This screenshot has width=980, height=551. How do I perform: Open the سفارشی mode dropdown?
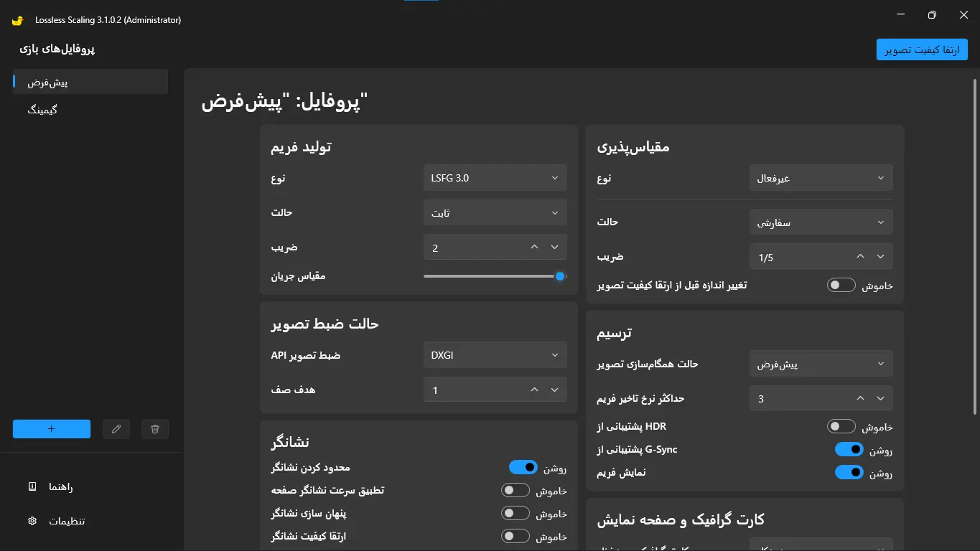(x=821, y=222)
